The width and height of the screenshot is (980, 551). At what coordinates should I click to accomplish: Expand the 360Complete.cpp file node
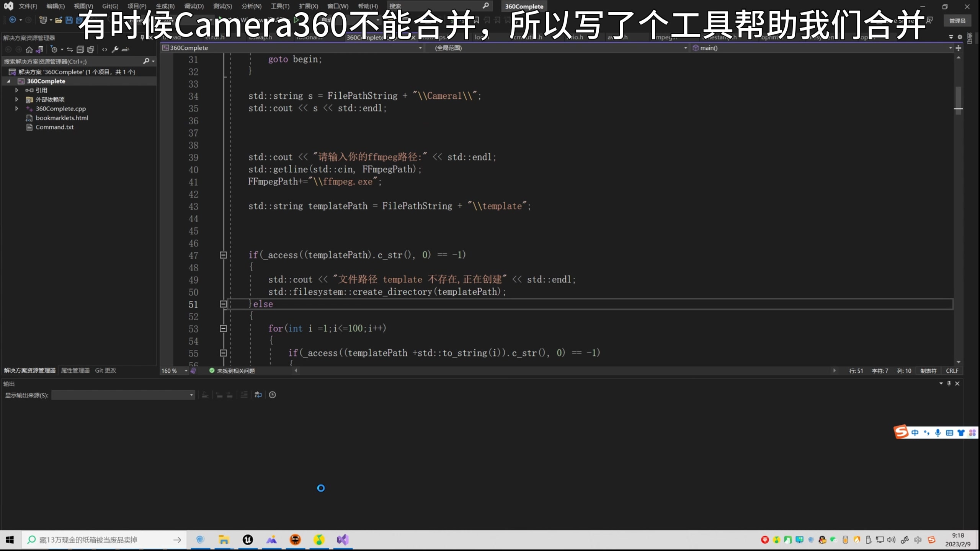point(16,109)
